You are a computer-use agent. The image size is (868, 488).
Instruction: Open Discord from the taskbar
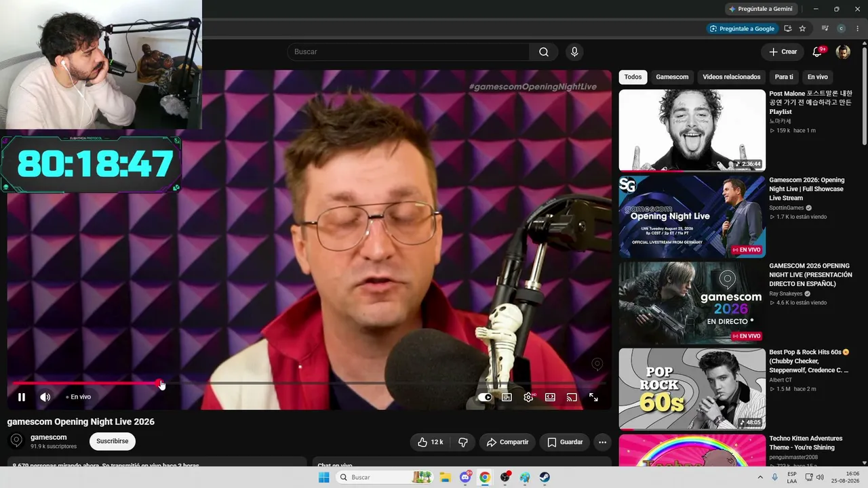pos(465,477)
